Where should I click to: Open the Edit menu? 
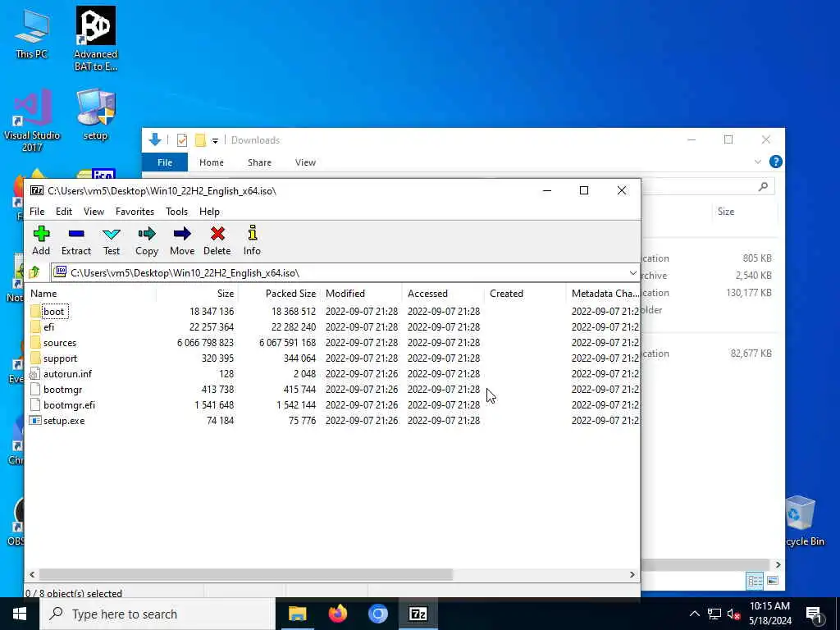64,212
